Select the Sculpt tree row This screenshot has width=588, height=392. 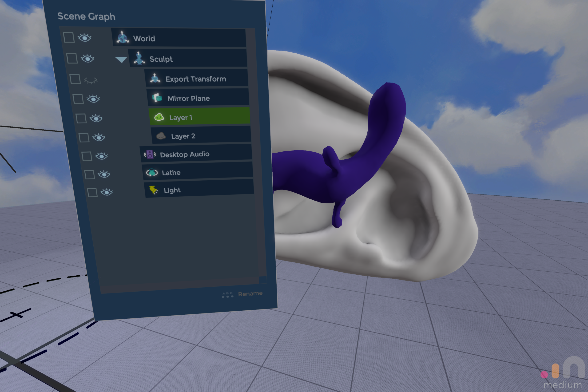(188, 58)
